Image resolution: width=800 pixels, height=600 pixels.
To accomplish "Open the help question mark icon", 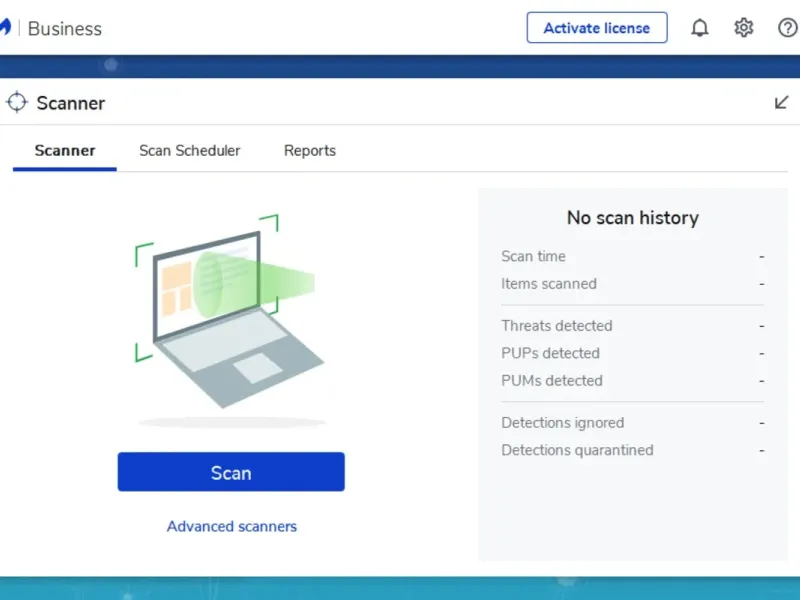I will click(x=788, y=28).
